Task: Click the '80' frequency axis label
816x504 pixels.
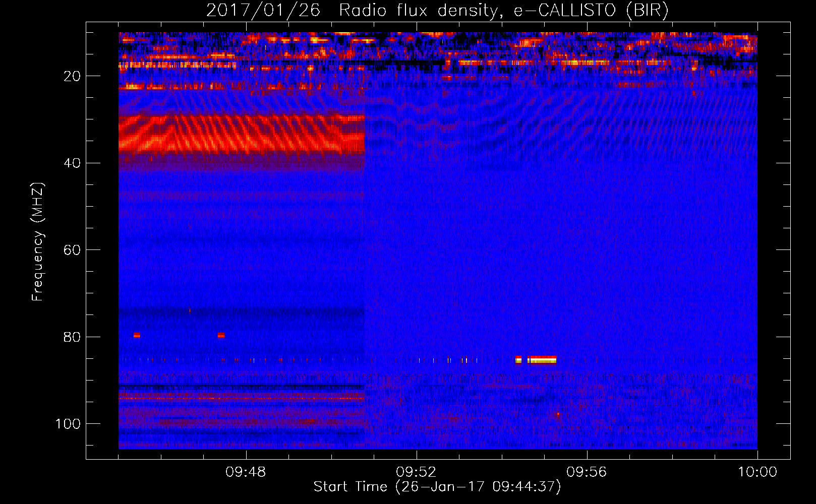Action: 72,337
